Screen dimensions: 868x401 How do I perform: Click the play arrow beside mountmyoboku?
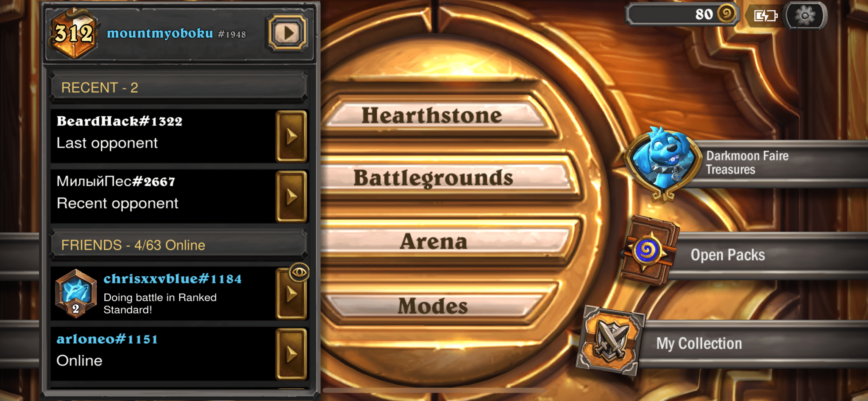coord(288,33)
